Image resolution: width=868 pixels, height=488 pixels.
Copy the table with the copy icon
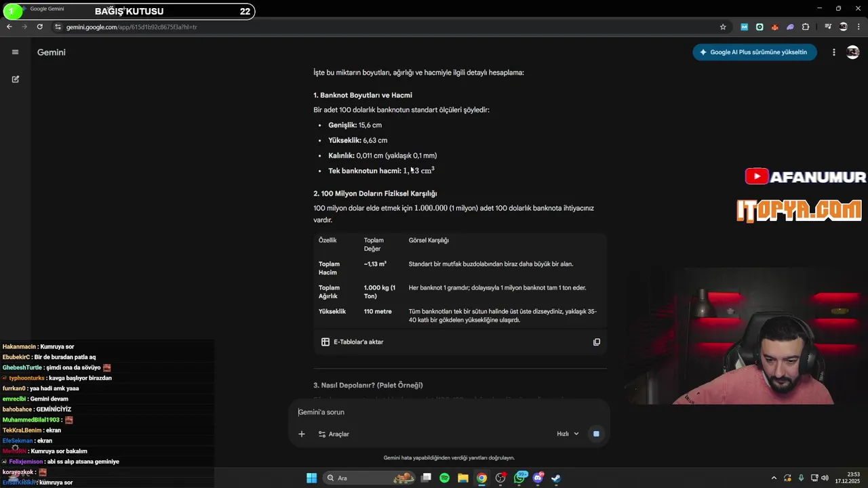coord(597,342)
